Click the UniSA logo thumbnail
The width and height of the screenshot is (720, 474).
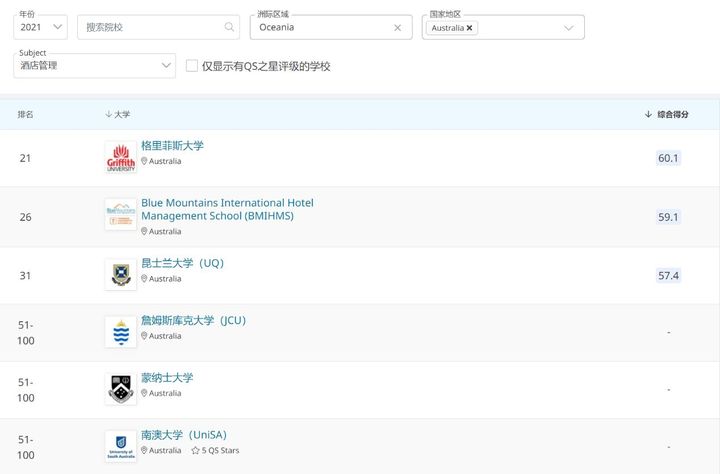(x=121, y=446)
